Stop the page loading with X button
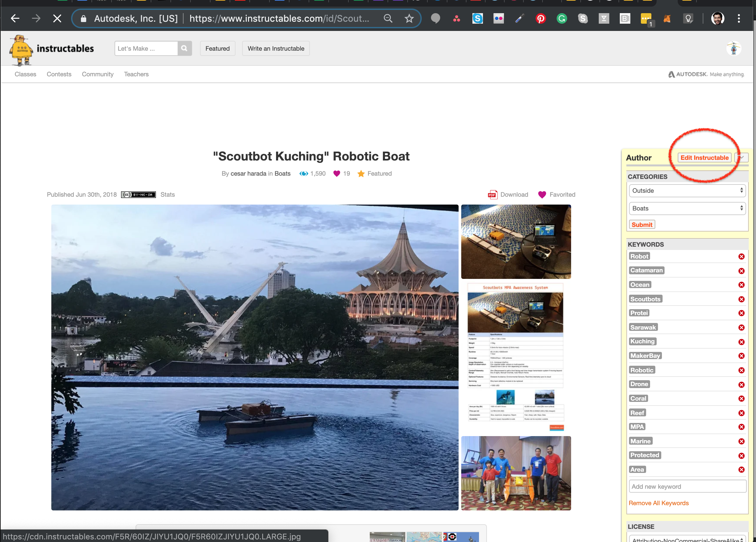The image size is (756, 542). pos(57,18)
